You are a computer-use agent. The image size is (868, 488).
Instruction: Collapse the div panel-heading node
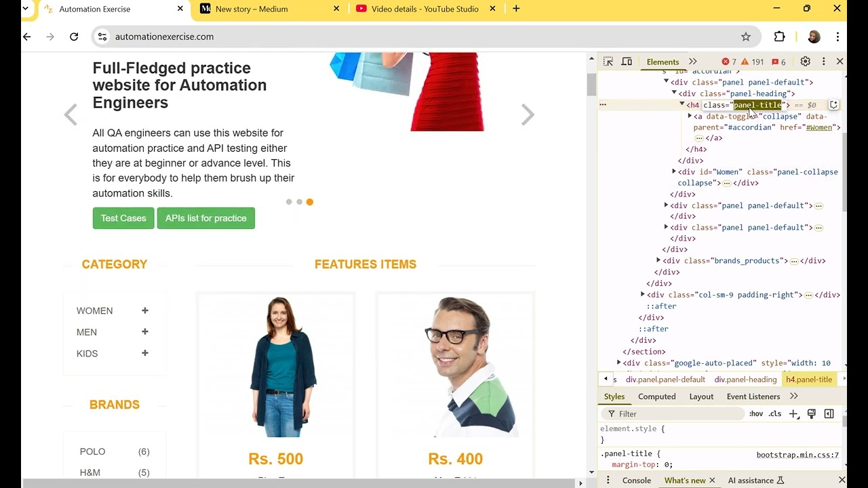coord(674,93)
